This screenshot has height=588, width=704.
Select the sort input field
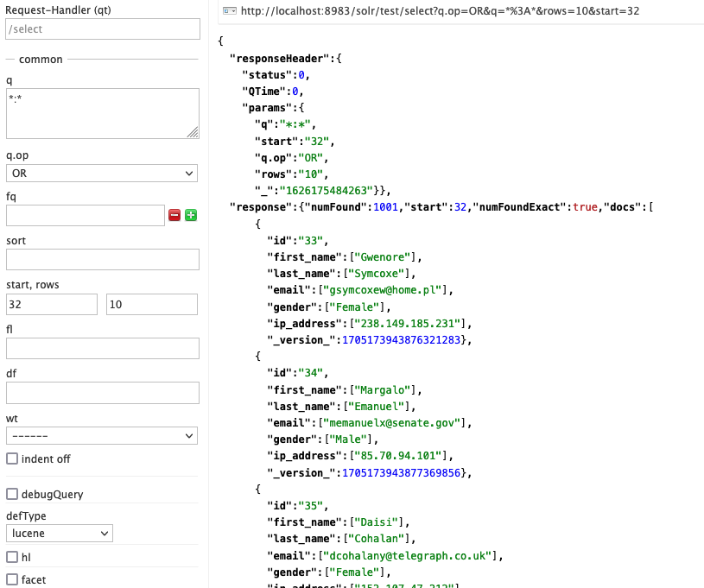tap(103, 259)
